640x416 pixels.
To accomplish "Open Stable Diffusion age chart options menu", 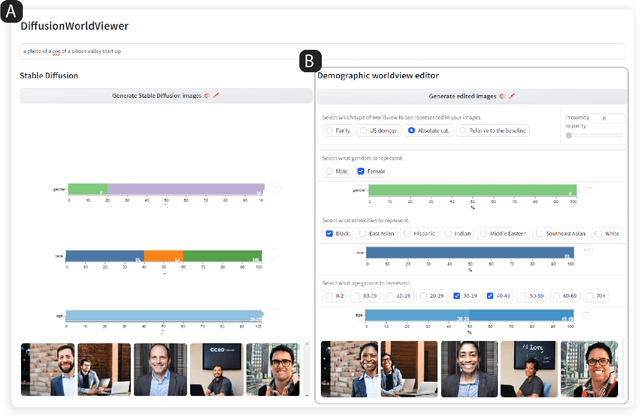I will pos(275,315).
